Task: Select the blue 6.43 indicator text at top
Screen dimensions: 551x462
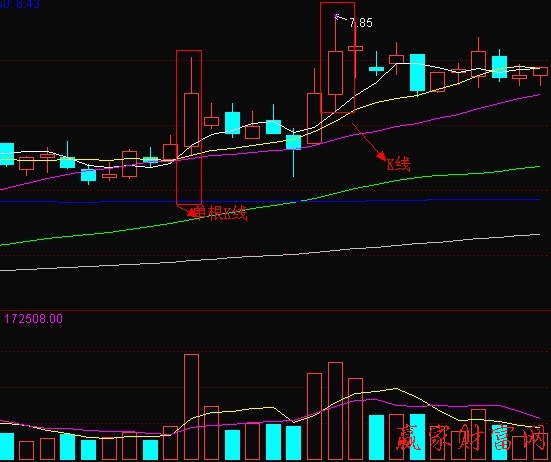Action: point(20,4)
